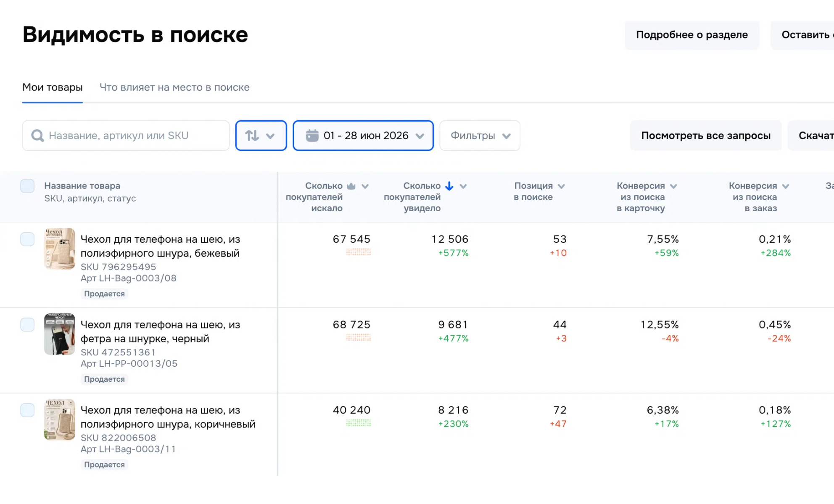Open the searched-buyers mini chart for SKU 822006508
The image size is (834, 504).
(x=359, y=423)
